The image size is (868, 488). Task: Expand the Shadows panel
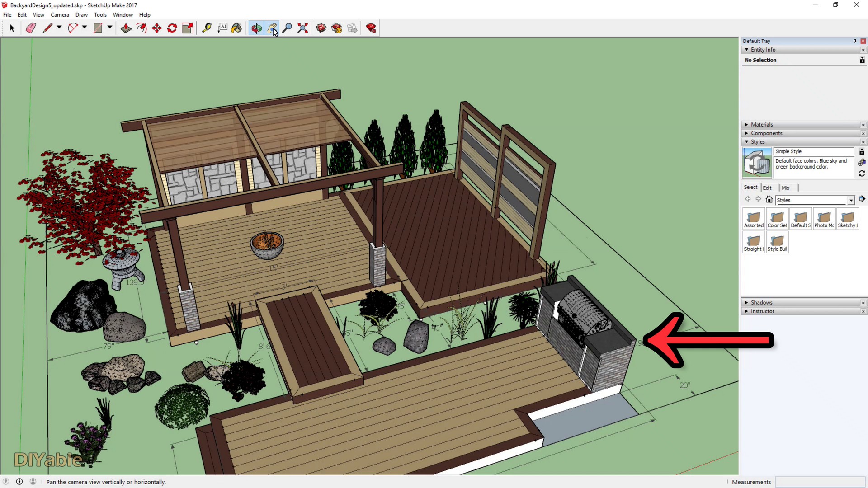click(746, 303)
